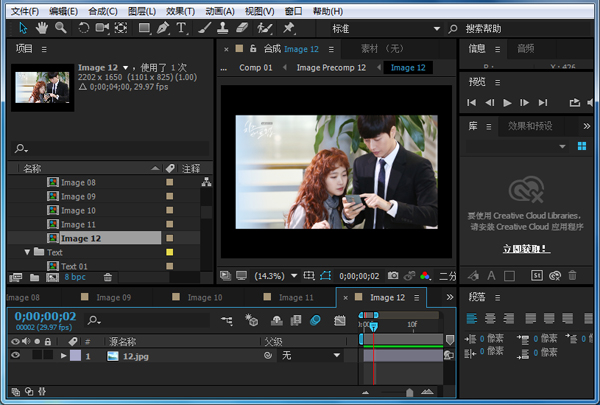This screenshot has height=405, width=600.
Task: Click the timeline zoom slider handle
Action: tap(409, 392)
